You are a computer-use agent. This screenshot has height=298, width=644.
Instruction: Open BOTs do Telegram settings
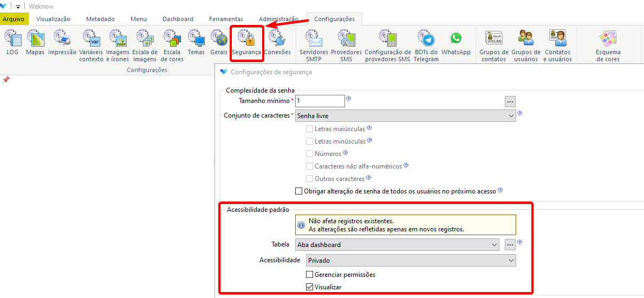pyautogui.click(x=426, y=46)
